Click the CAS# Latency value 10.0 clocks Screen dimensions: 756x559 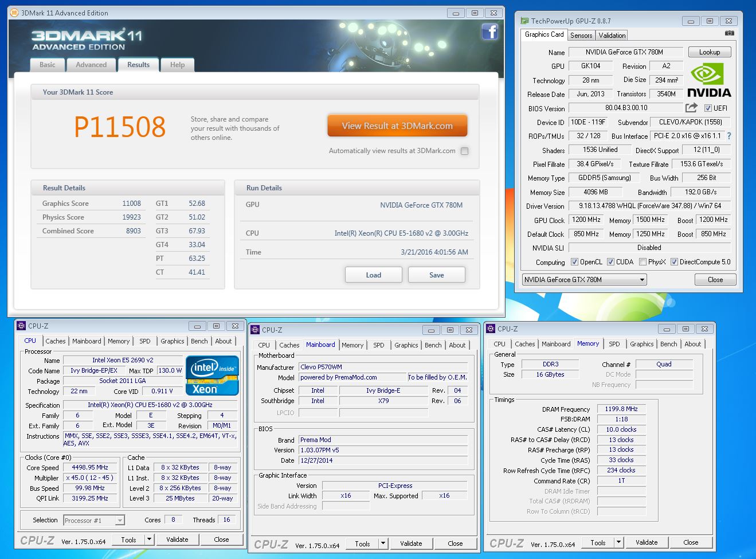coord(621,429)
